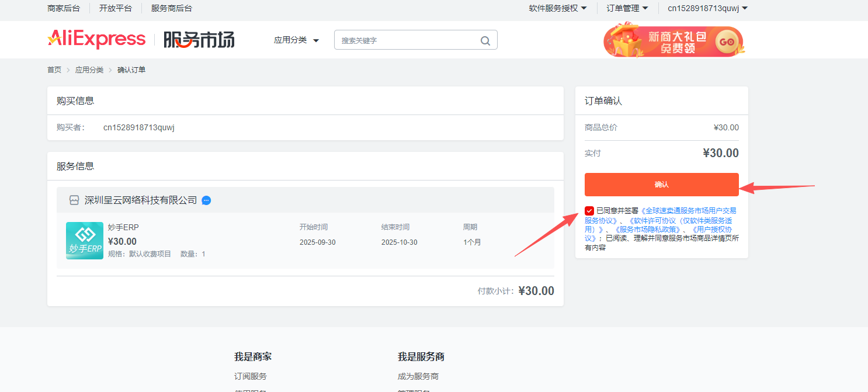Uncheck the agreement checkbox
Screen dimensions: 868x392
[589, 211]
